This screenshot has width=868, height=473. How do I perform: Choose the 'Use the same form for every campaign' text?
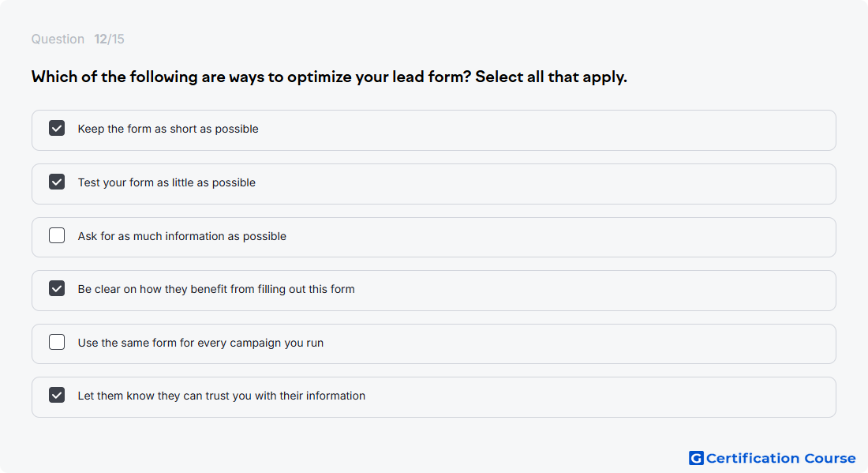point(200,343)
